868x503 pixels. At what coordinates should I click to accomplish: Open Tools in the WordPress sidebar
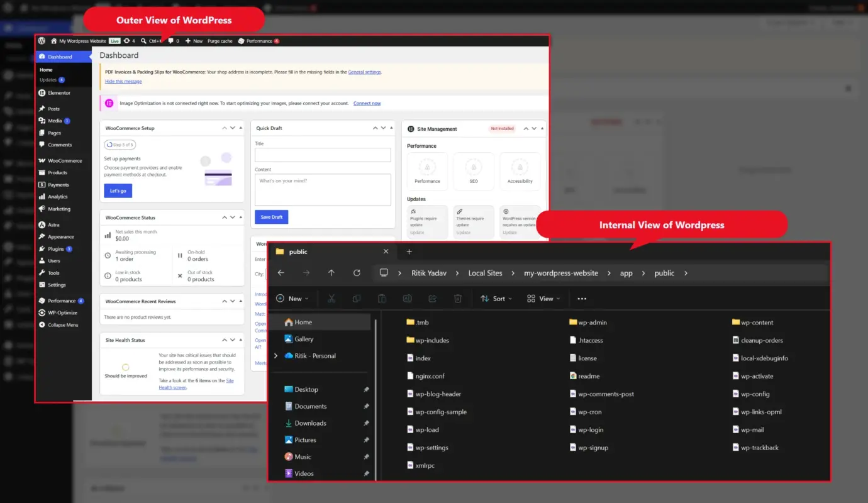pos(49,273)
